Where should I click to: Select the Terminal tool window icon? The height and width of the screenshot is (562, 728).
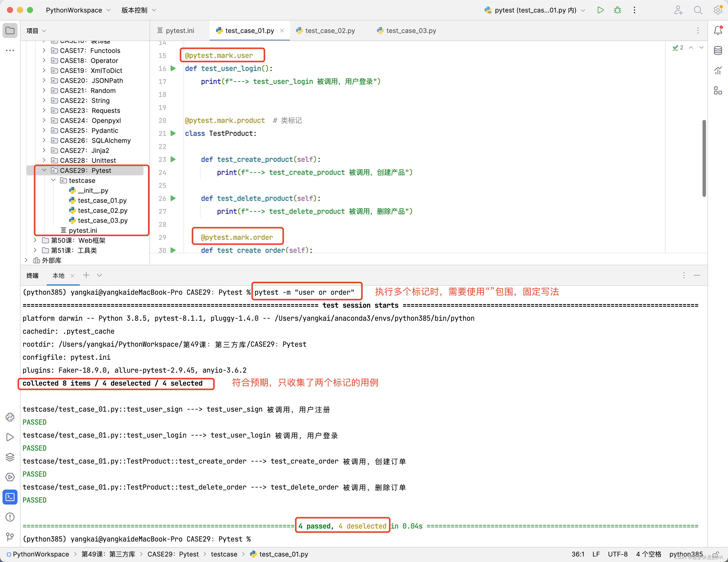coord(10,497)
